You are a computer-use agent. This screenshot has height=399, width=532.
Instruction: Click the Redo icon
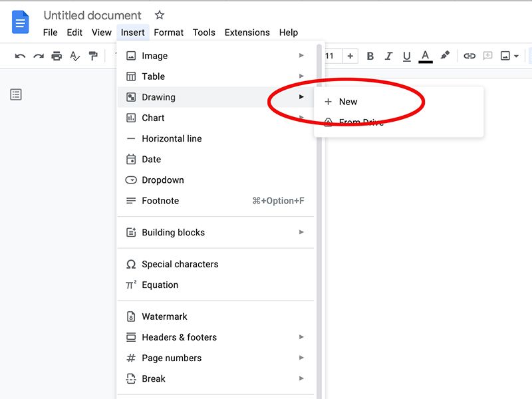click(39, 56)
